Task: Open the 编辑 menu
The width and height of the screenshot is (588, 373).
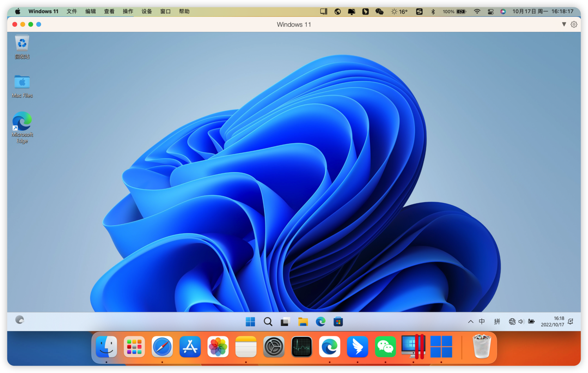Action: pyautogui.click(x=91, y=12)
